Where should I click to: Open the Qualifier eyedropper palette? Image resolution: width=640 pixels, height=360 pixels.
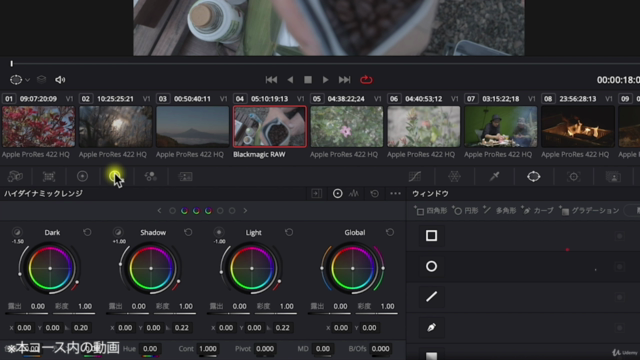494,176
